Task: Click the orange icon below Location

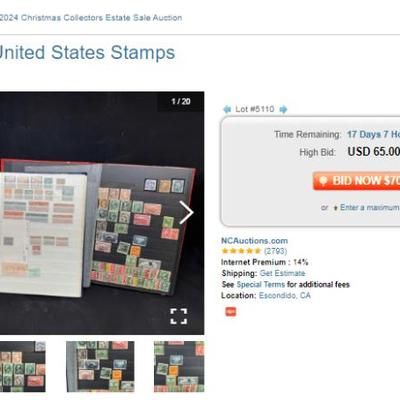Action: (231, 312)
